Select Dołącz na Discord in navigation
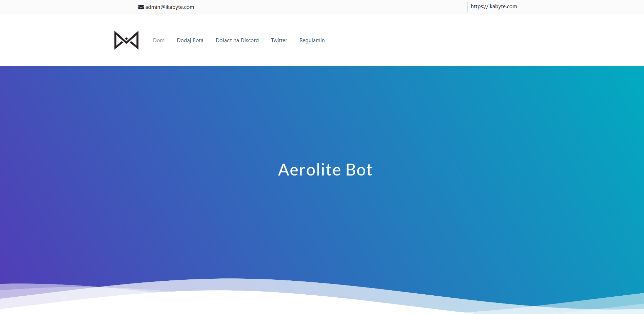The image size is (644, 314). [237, 40]
